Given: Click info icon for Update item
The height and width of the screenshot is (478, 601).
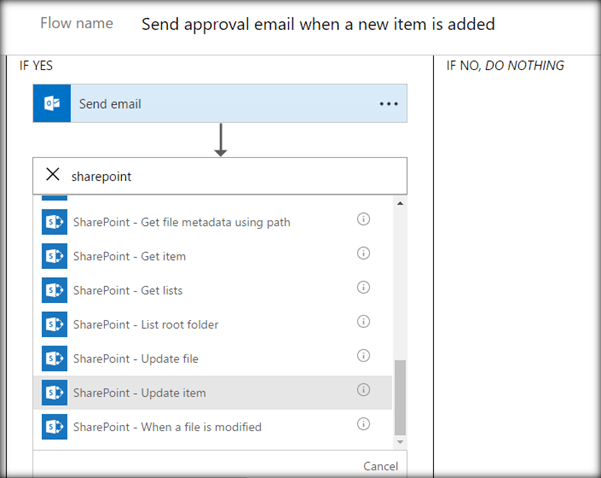Looking at the screenshot, I should click(364, 390).
